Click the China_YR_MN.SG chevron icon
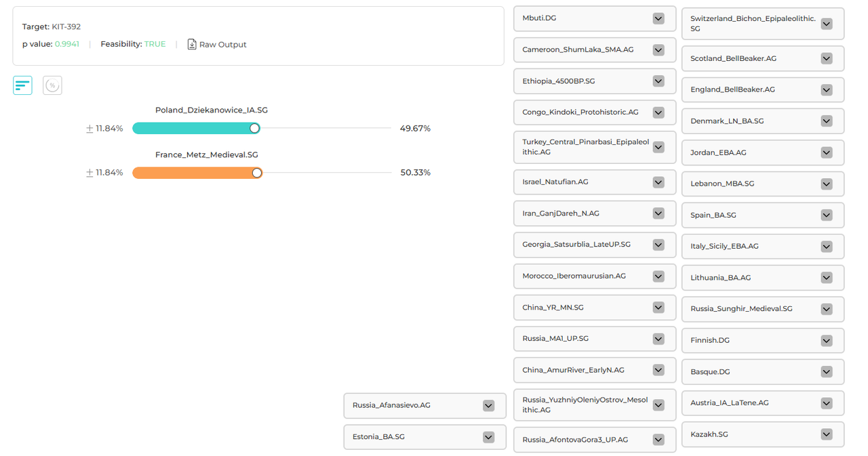 [x=658, y=308]
